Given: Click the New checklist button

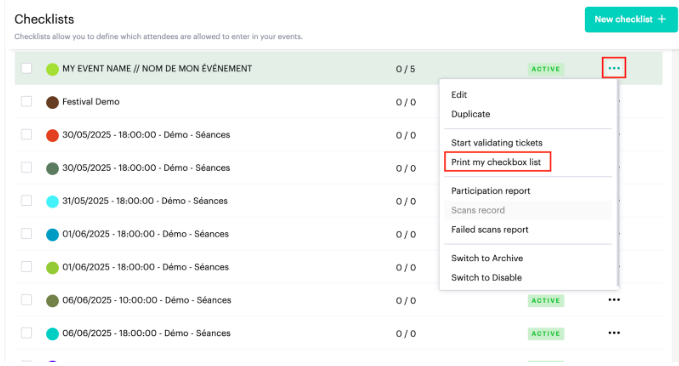Looking at the screenshot, I should tap(630, 19).
